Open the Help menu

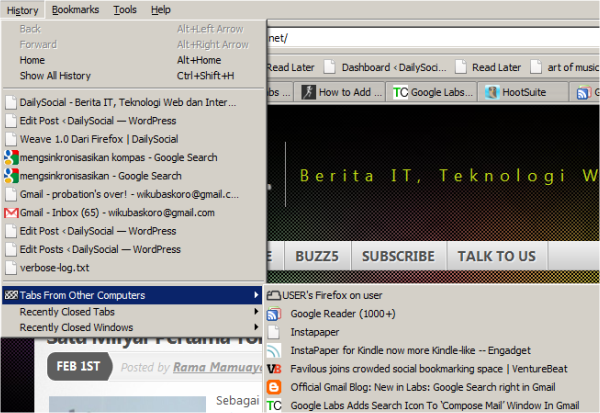point(161,10)
